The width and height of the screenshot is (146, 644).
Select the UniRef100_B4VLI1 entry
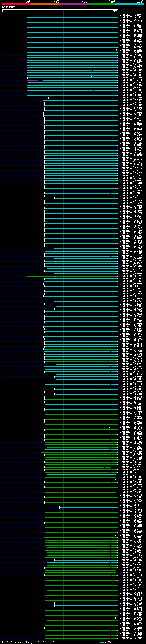131,349
